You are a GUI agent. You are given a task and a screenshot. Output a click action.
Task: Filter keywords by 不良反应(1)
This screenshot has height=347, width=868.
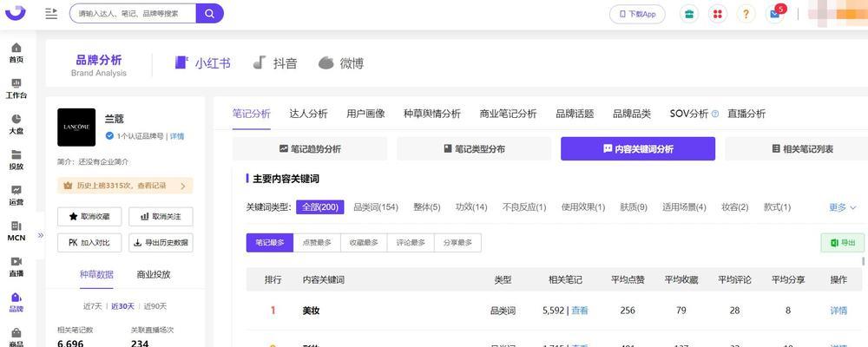(524, 207)
